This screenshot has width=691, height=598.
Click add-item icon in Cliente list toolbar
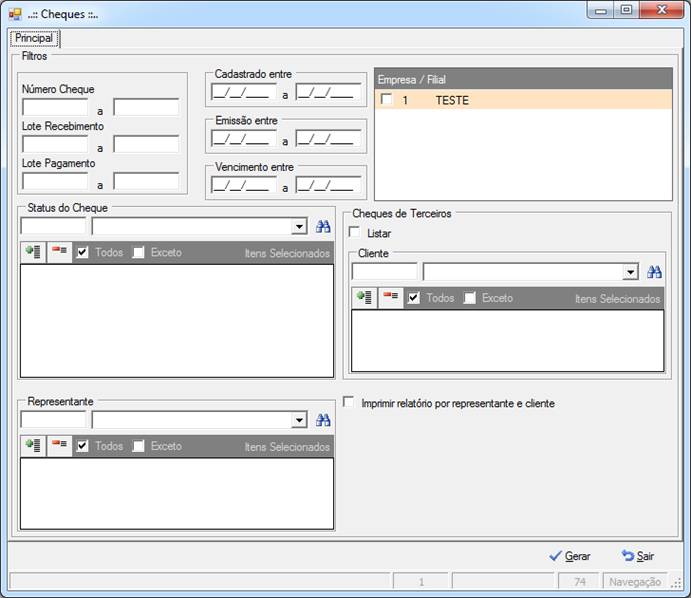click(364, 298)
